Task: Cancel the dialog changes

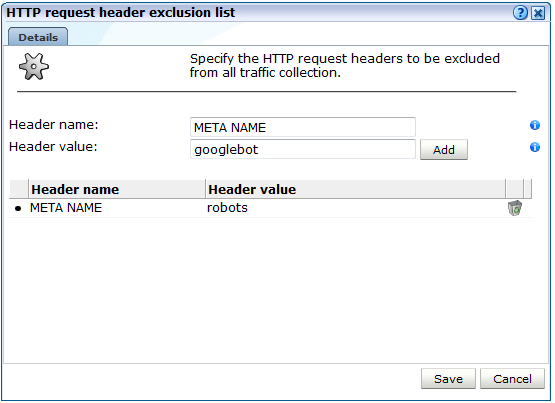Action: point(512,379)
